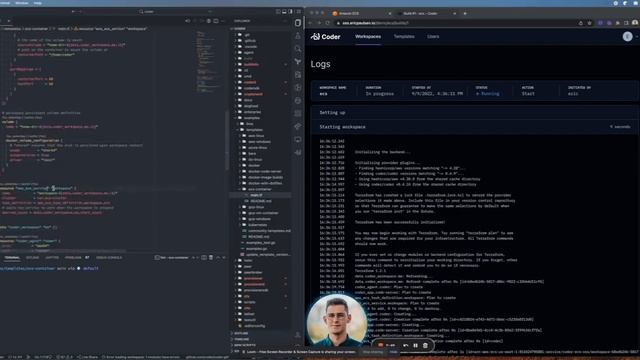Expand the docs folder in Explorer

click(x=248, y=100)
